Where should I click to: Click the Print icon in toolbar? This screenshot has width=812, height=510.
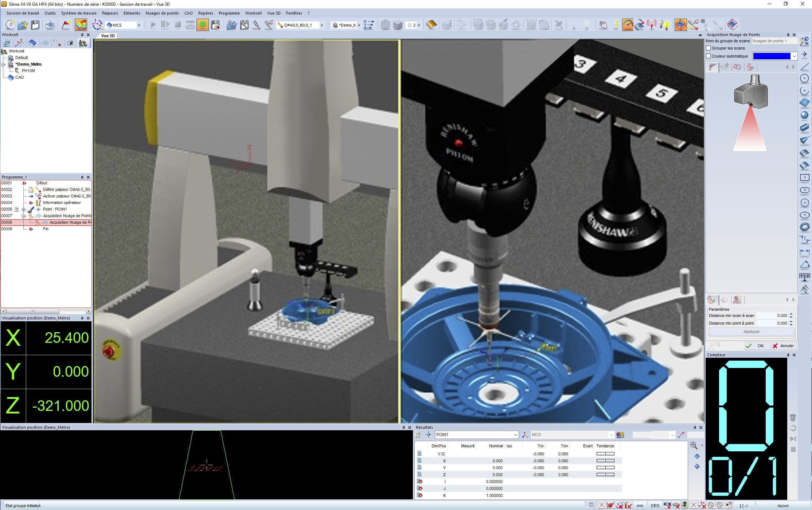[50, 25]
